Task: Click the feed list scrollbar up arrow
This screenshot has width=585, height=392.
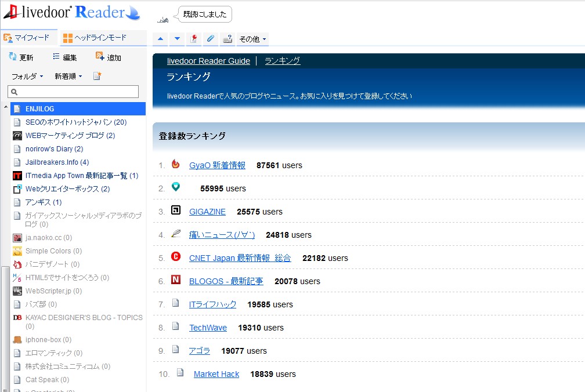Action: coord(6,107)
